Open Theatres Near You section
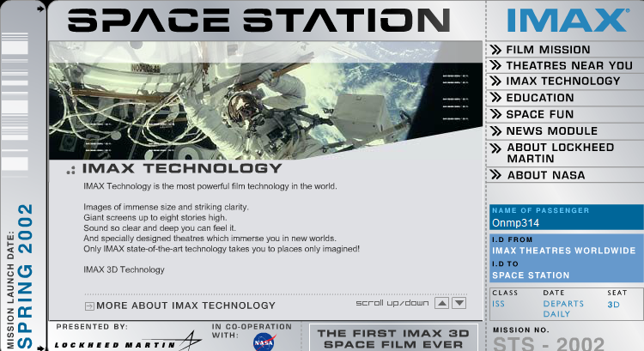Viewport: 644px width, 351px height. 568,66
